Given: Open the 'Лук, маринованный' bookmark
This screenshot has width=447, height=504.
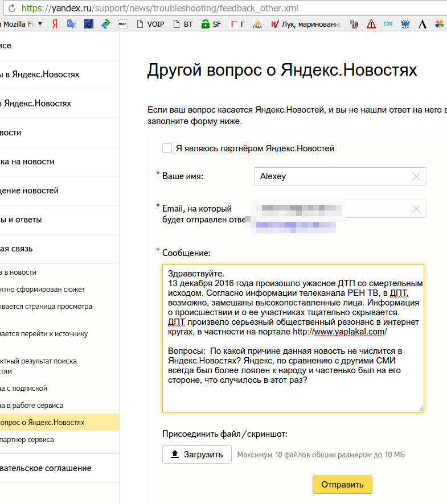Looking at the screenshot, I should click(306, 24).
